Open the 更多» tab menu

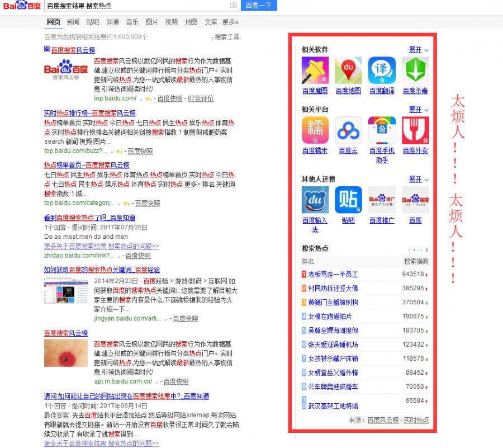coord(230,22)
